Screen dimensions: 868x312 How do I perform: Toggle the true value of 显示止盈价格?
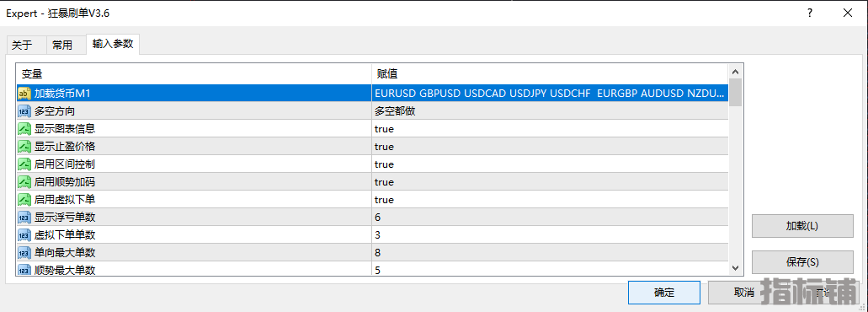pos(551,146)
